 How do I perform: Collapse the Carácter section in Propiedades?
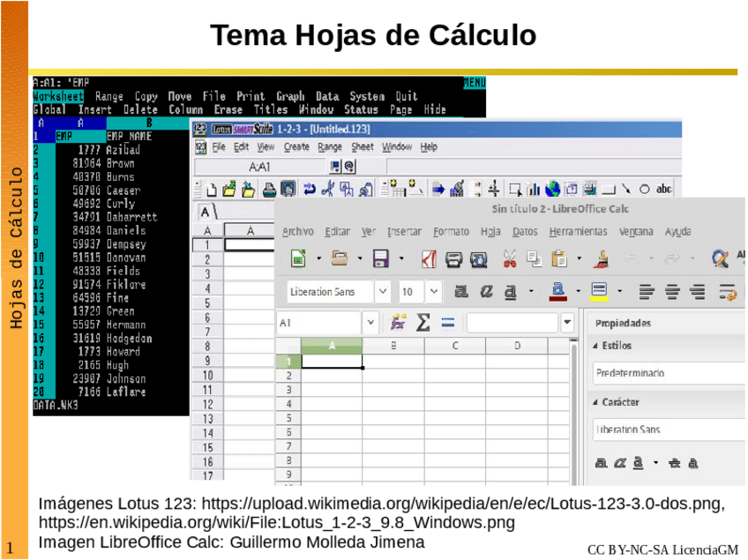pyautogui.click(x=595, y=403)
